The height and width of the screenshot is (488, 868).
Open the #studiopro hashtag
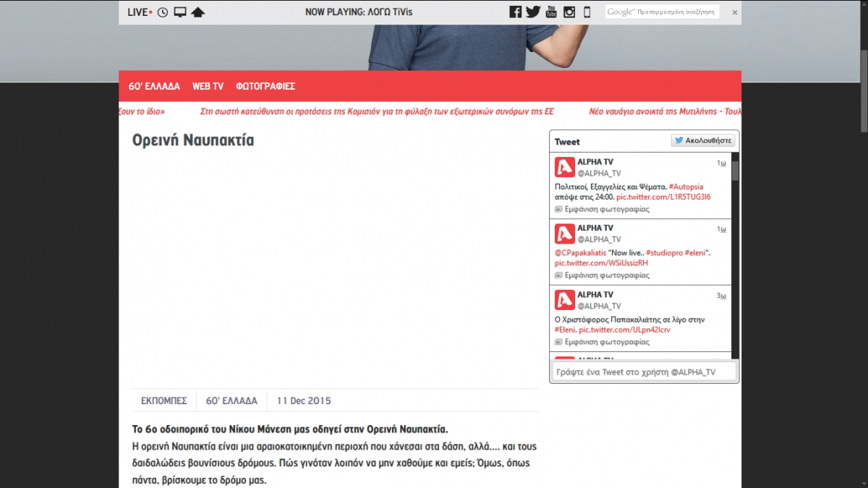pyautogui.click(x=664, y=252)
